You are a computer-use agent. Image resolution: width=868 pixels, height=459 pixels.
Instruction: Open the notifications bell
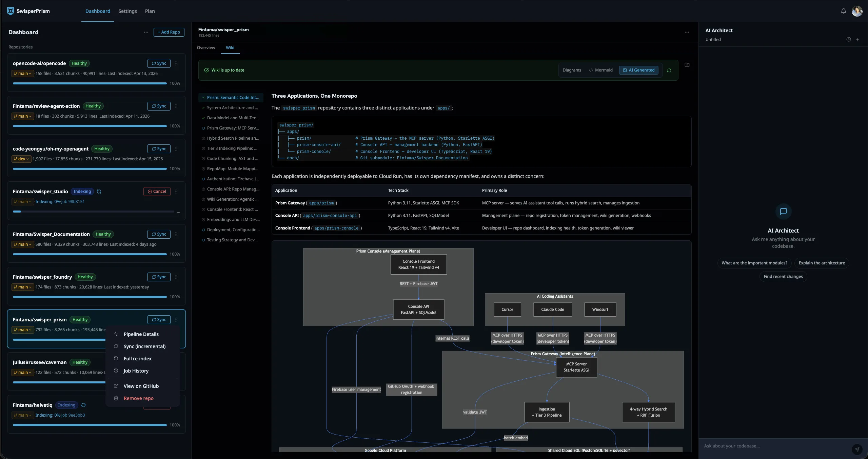(x=843, y=11)
